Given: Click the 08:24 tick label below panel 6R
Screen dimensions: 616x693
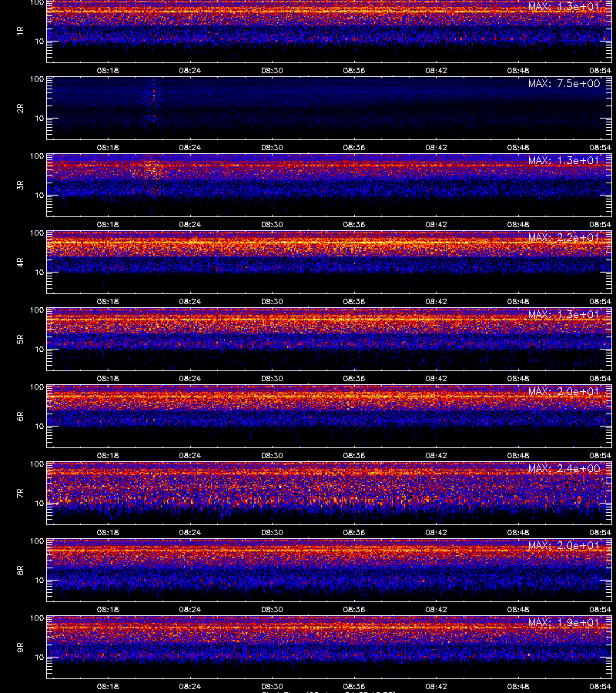Looking at the screenshot, I should point(190,455).
